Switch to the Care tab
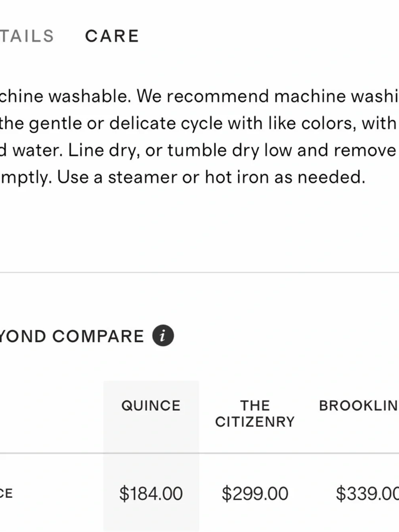The width and height of the screenshot is (399, 532). point(112,36)
